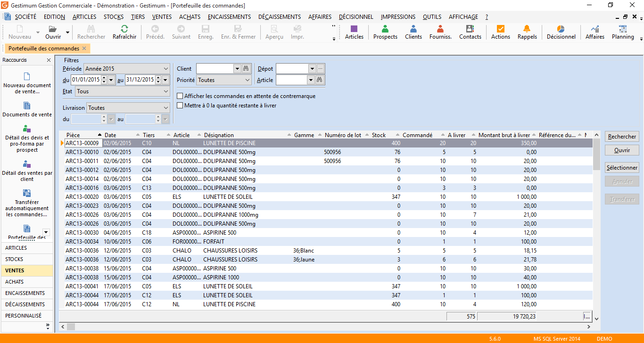The width and height of the screenshot is (644, 343).
Task: Open the Fourniss. suppliers icon
Action: tap(440, 29)
